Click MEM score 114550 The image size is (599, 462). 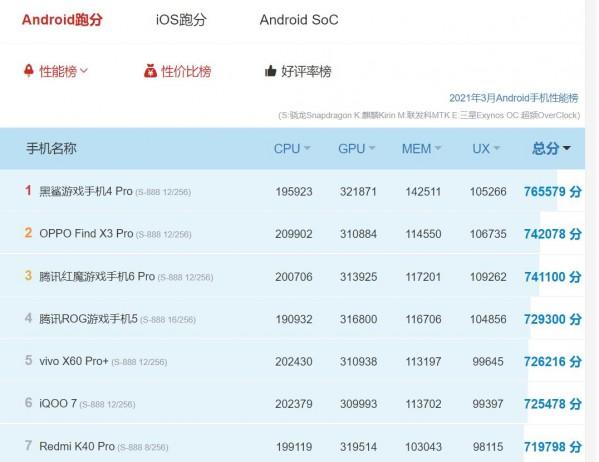tap(423, 234)
